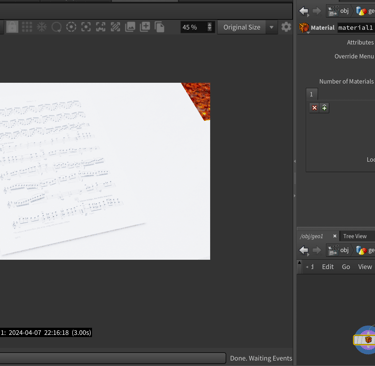
Task: Go back in network editor navigation
Action: (304, 250)
